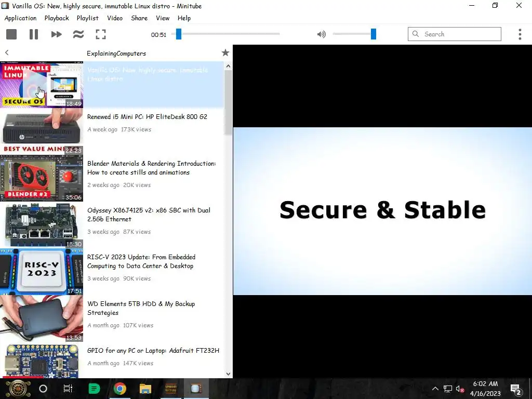Select the Blender #2 thumbnail
Viewport: 532px width, 399px height.
(42, 178)
